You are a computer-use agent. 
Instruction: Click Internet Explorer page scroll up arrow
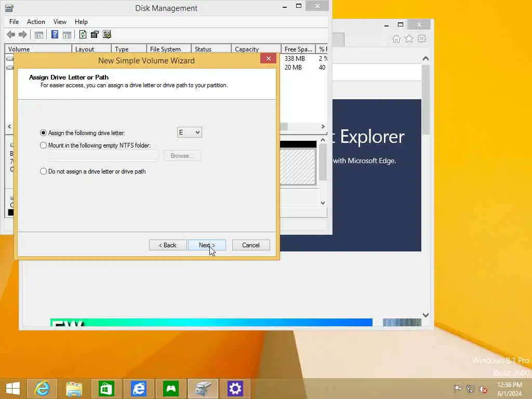click(x=425, y=59)
